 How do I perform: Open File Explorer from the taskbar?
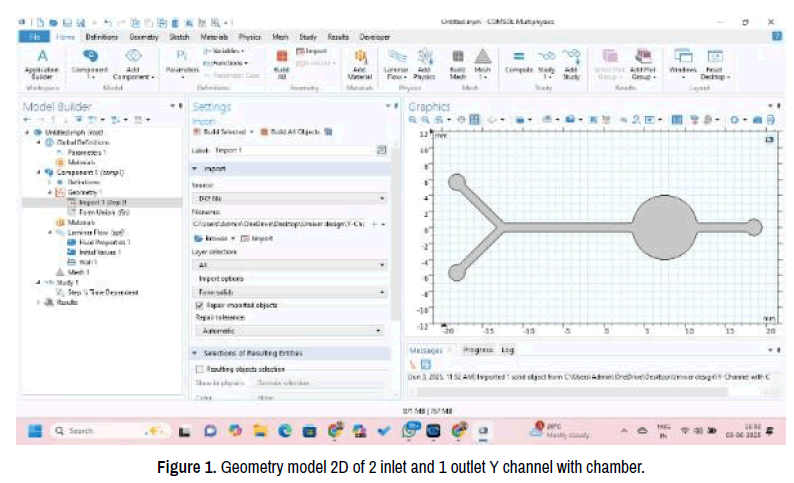[258, 431]
